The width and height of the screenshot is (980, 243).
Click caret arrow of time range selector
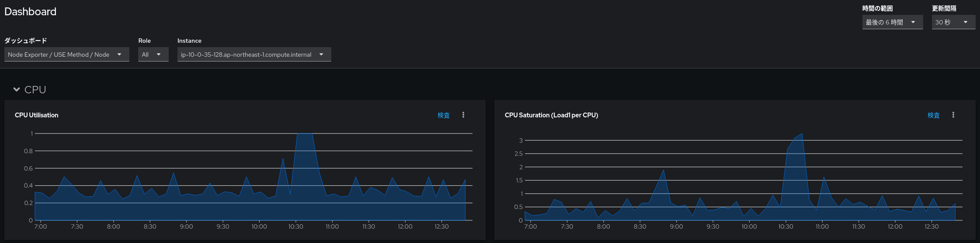click(913, 22)
